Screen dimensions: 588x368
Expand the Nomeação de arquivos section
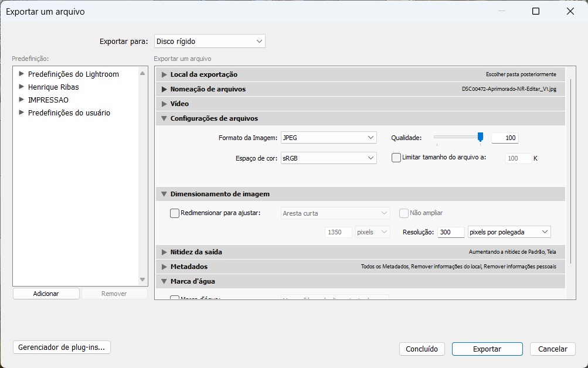(165, 89)
